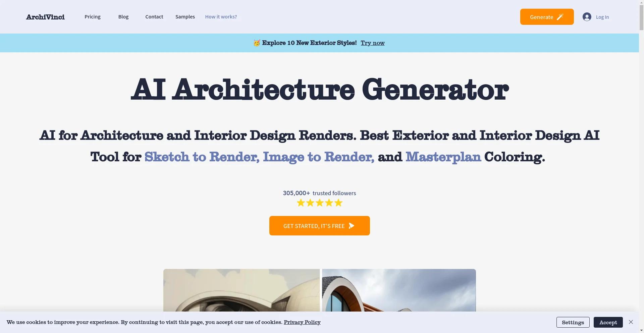
Task: Click GET STARTED, IT'S FREE button
Action: pyautogui.click(x=320, y=226)
